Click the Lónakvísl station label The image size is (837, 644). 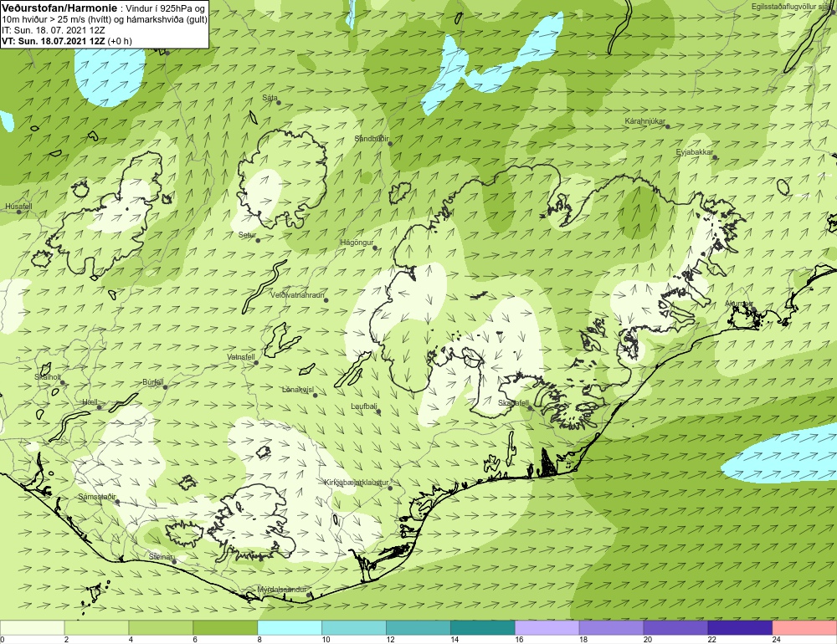coord(298,390)
